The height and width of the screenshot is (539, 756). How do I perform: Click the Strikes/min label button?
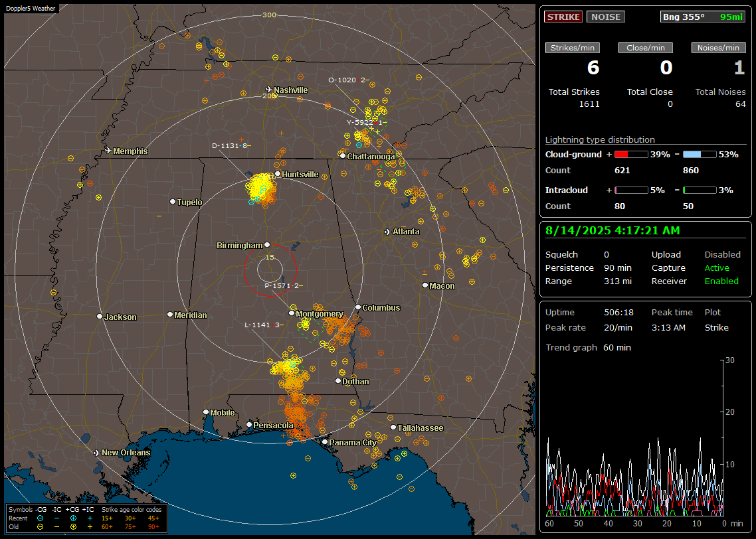[573, 48]
